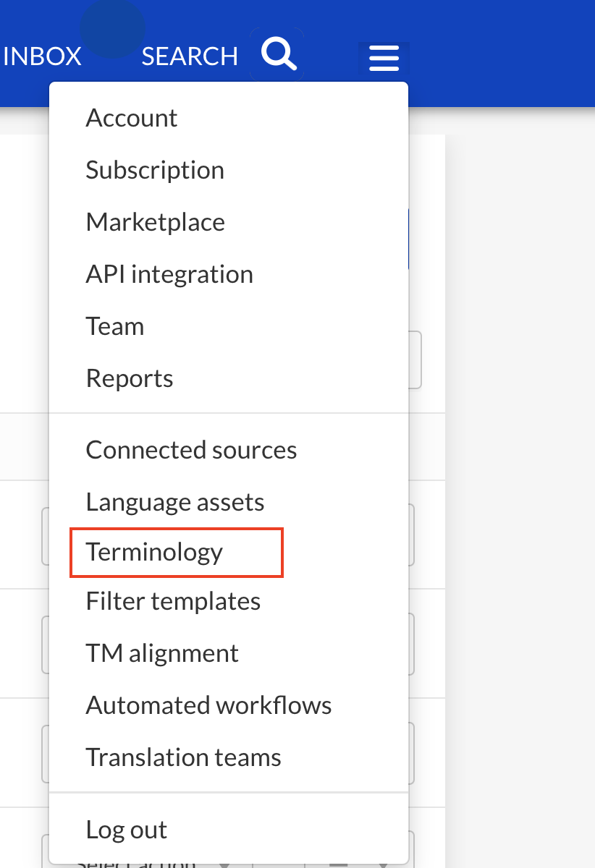Select Subscription from the menu

[x=154, y=169]
